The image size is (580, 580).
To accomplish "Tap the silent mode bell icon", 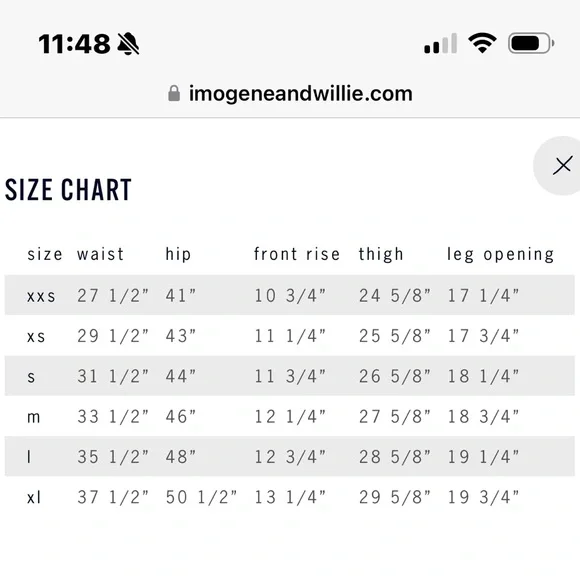I will coord(128,44).
